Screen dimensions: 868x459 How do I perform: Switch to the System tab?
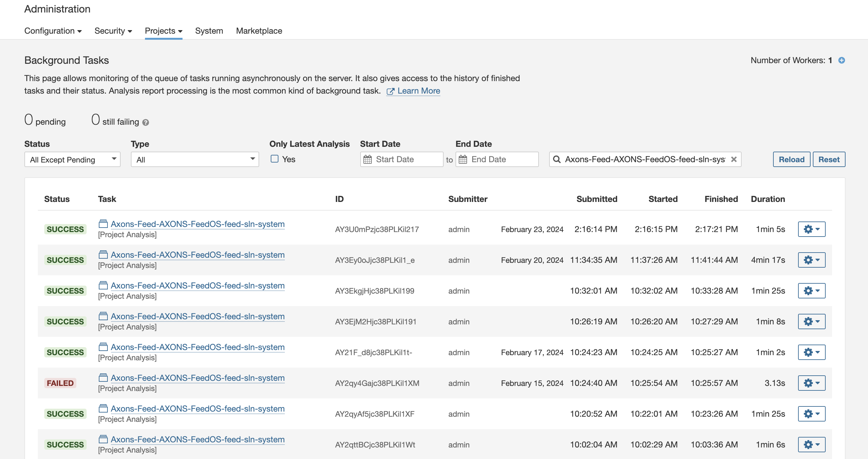click(x=209, y=31)
